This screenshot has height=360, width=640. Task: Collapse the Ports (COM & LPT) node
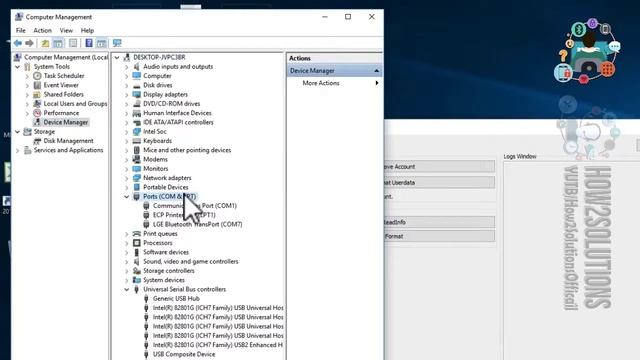click(127, 196)
